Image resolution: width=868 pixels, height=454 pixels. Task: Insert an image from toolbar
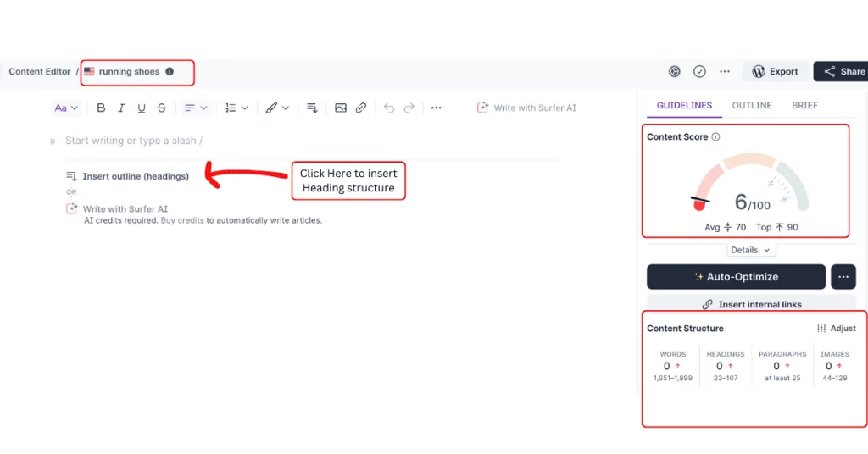coord(341,108)
